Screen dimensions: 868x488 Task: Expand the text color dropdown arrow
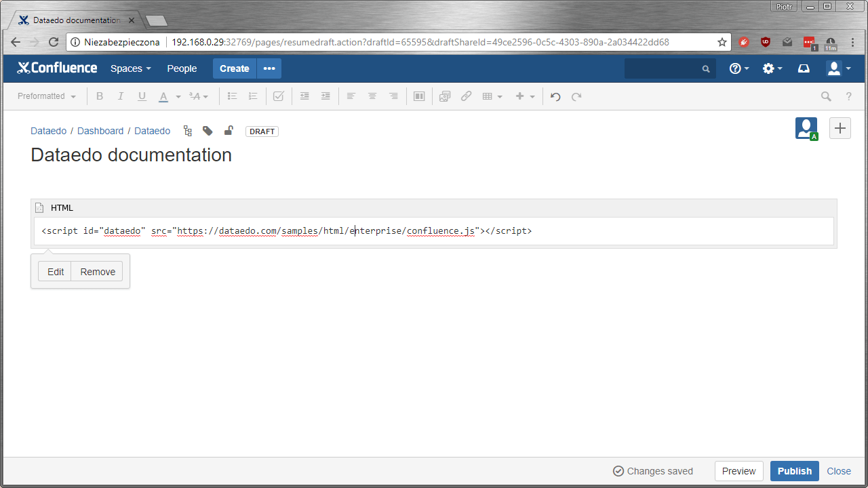click(x=178, y=96)
